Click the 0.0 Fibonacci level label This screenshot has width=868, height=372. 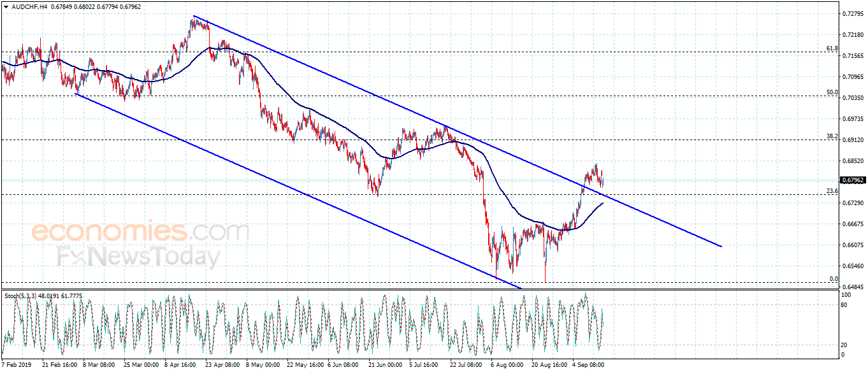pos(834,279)
